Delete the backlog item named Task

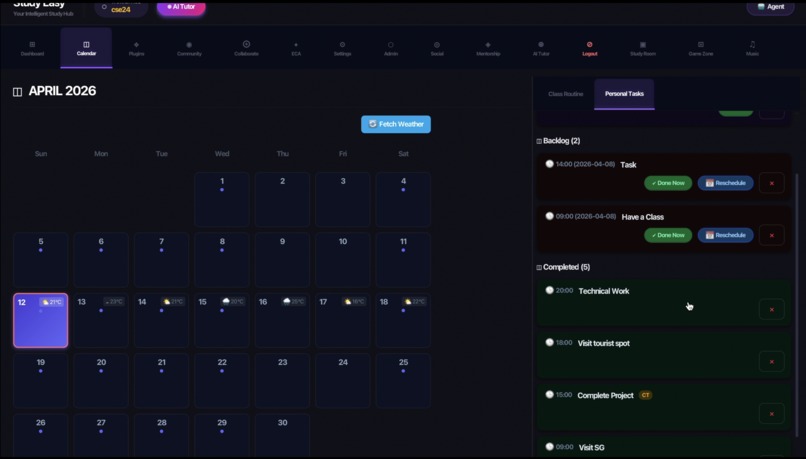pyautogui.click(x=772, y=183)
